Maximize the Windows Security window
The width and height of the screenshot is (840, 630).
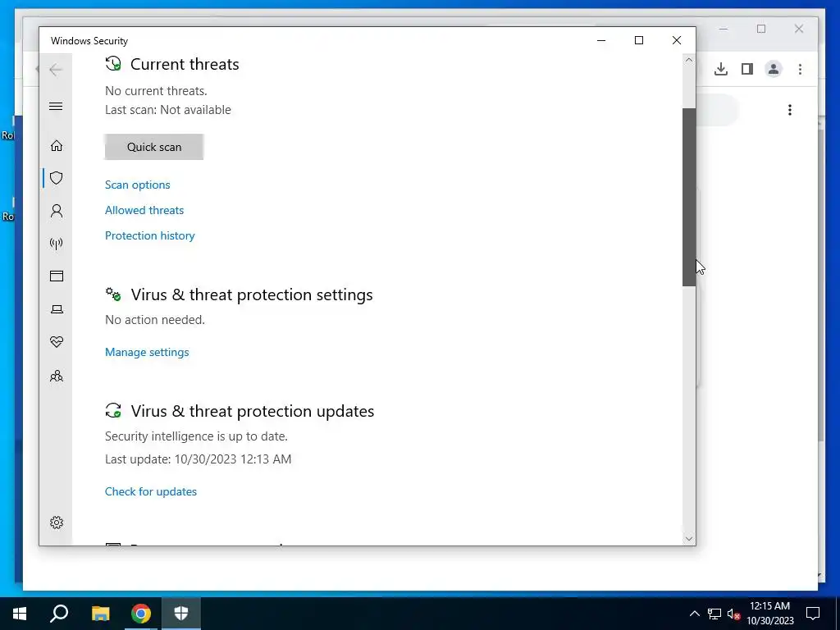[x=638, y=40]
